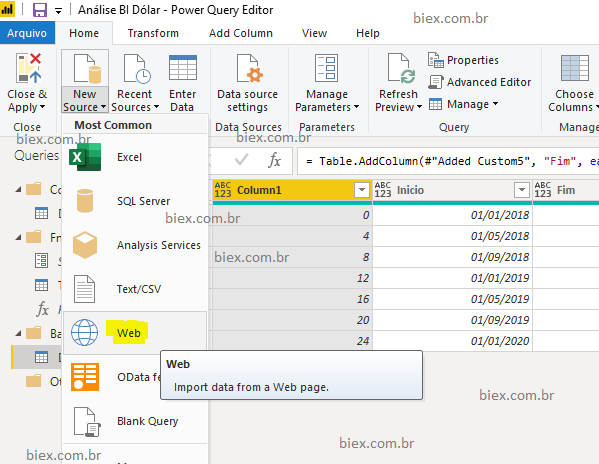The height and width of the screenshot is (464, 599).
Task: Click the Choose Columns icon
Action: pyautogui.click(x=575, y=68)
